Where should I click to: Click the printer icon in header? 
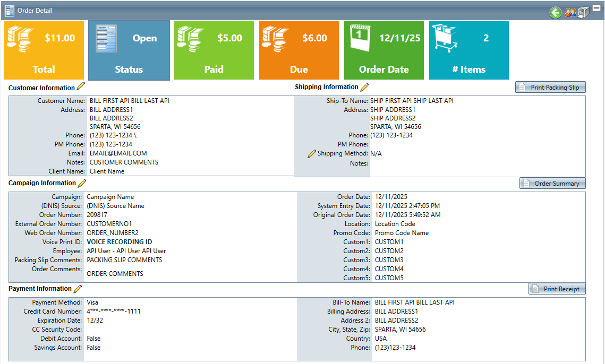(584, 13)
